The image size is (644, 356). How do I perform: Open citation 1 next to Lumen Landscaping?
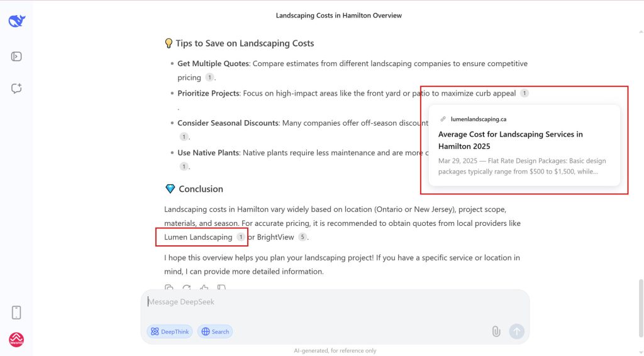(240, 237)
